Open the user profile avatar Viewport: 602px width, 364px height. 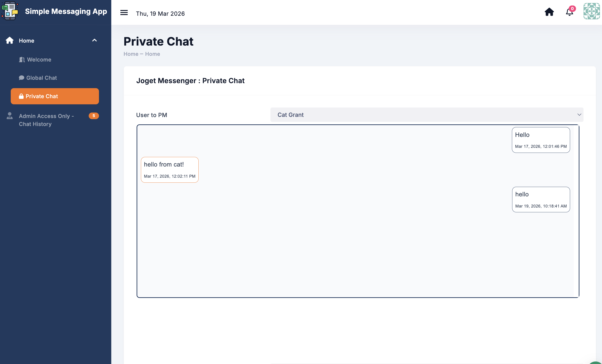click(591, 11)
